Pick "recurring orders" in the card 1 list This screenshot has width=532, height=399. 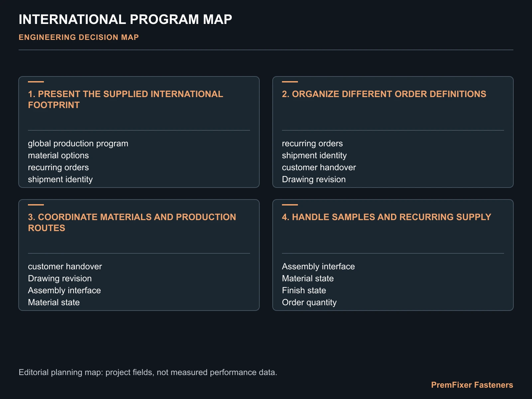59,167
